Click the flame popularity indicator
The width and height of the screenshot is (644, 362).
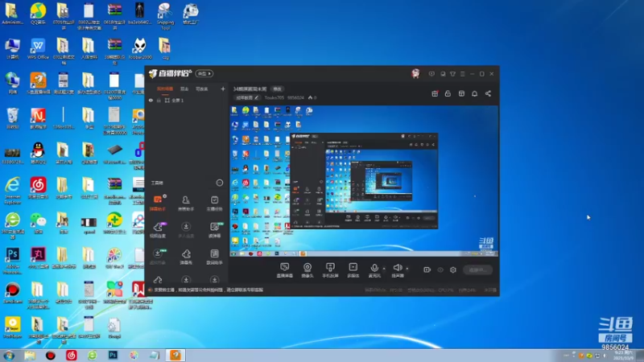[311, 97]
